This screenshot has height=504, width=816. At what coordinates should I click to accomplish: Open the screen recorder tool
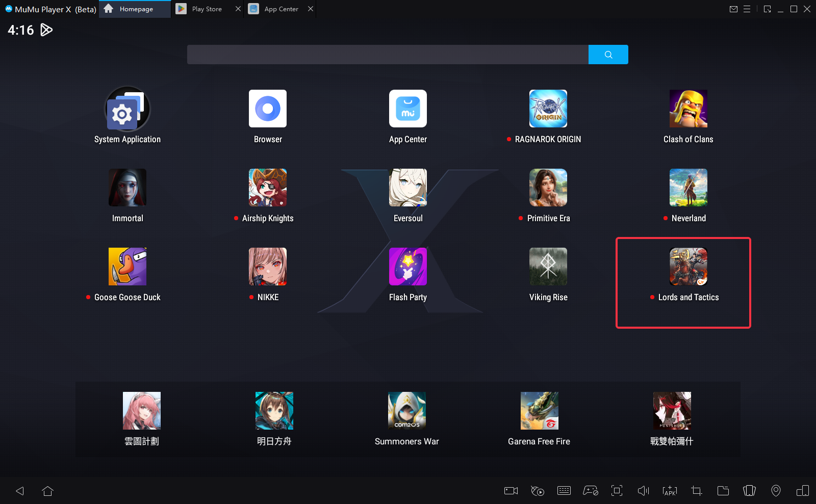point(511,491)
